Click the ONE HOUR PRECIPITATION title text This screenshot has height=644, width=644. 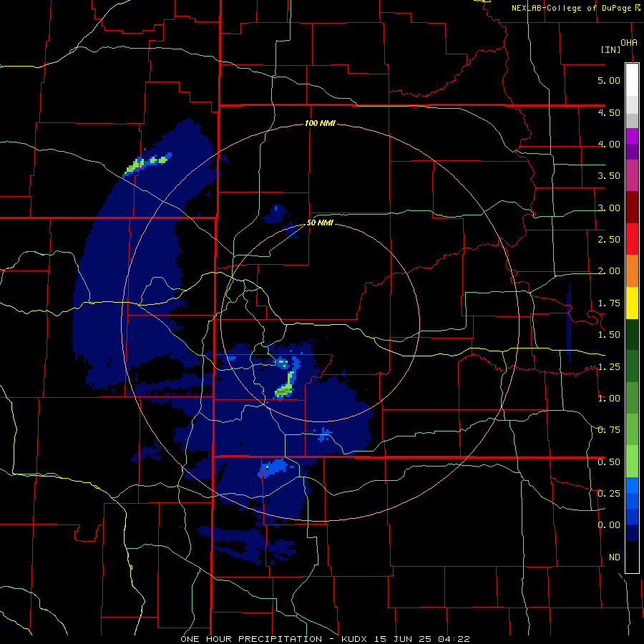coord(251,639)
